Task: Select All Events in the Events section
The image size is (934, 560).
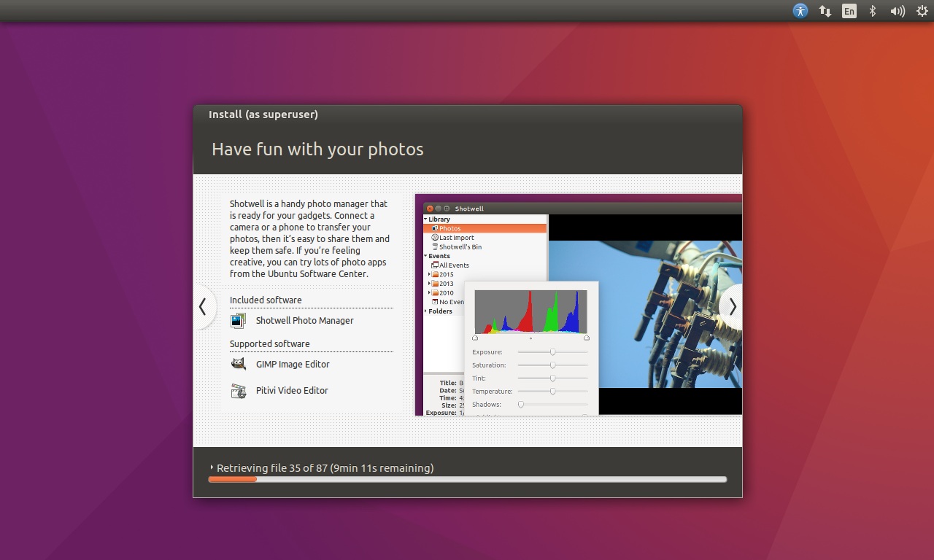Action: coord(452,265)
